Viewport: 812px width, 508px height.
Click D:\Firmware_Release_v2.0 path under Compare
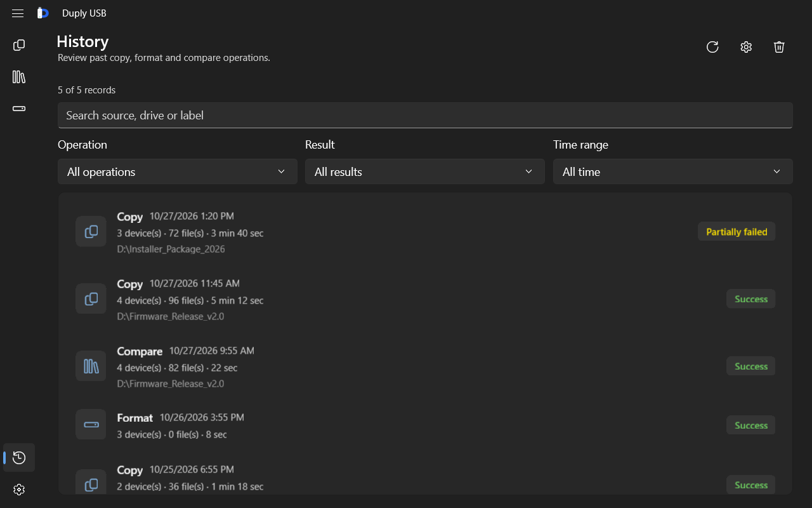[171, 384]
